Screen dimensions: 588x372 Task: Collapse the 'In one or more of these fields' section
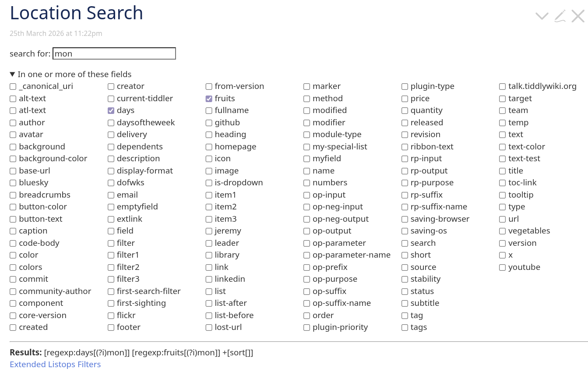(x=13, y=74)
